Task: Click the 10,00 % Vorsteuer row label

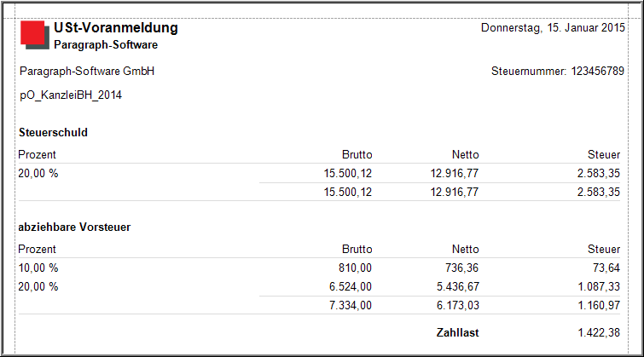Action: pyautogui.click(x=38, y=268)
